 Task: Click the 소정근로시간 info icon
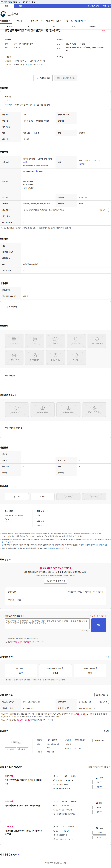coord(37,171)
